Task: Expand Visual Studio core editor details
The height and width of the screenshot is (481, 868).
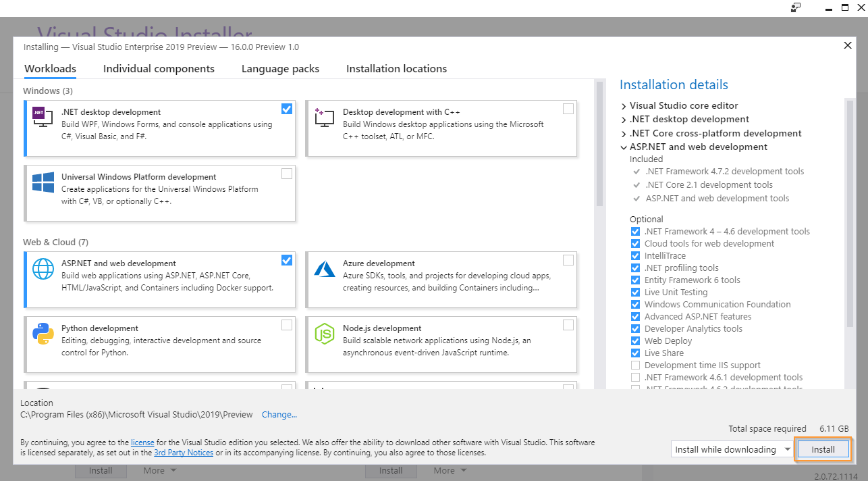Action: [624, 106]
